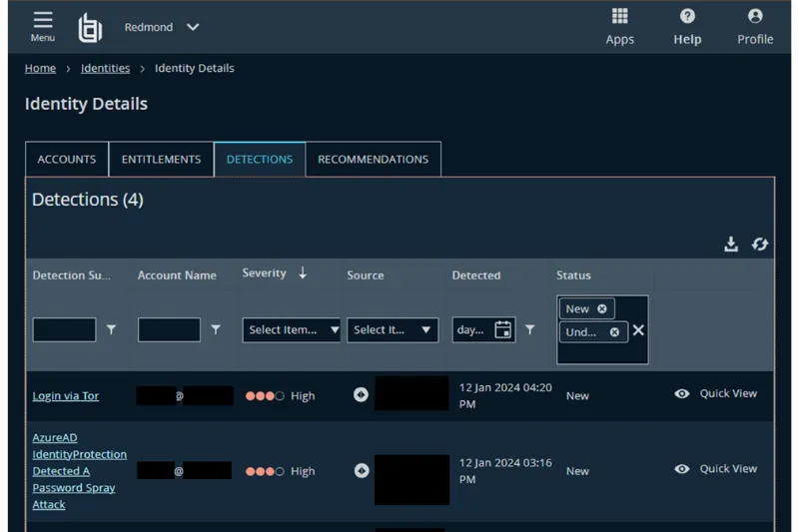
Task: Click the Detection Summary column header
Action: [x=71, y=275]
